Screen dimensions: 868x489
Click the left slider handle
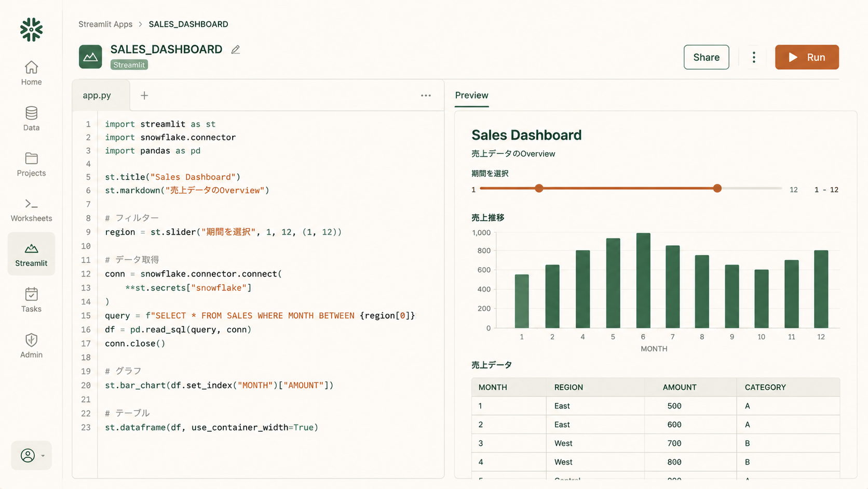pos(539,188)
